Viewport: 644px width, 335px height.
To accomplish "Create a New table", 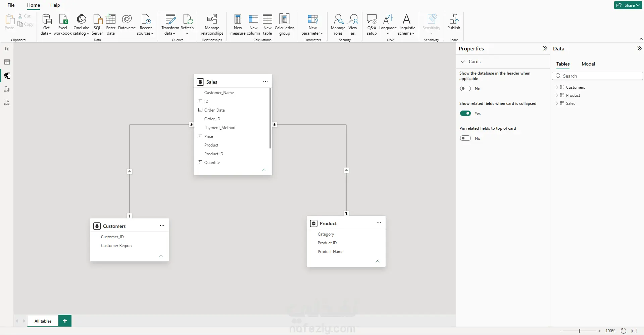I will (x=267, y=25).
